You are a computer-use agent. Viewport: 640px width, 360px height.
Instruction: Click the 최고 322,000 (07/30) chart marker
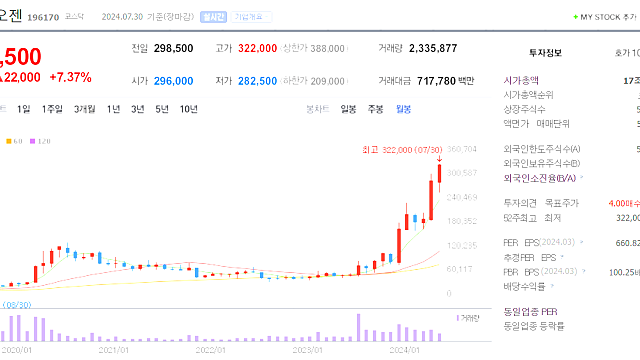[x=402, y=150]
